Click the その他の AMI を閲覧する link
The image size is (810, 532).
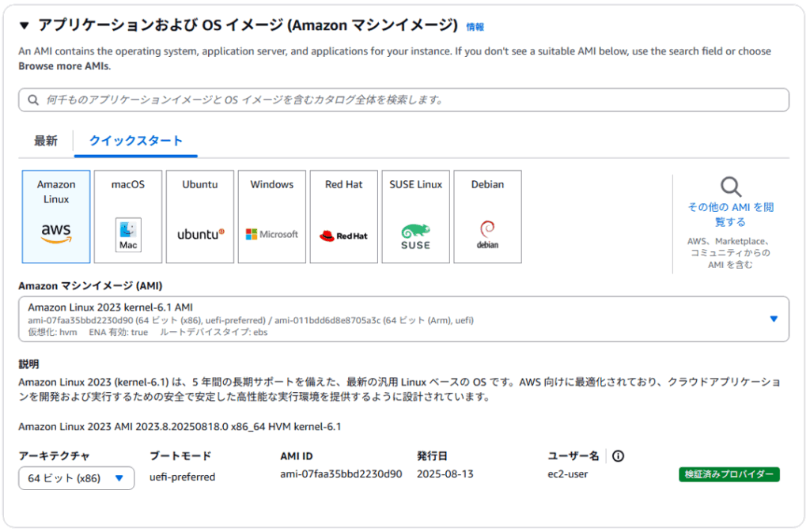(731, 214)
